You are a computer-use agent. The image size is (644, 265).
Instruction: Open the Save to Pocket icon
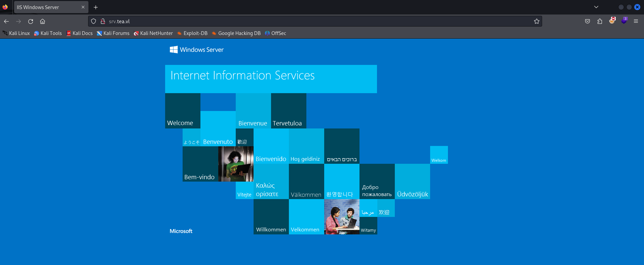(x=588, y=22)
